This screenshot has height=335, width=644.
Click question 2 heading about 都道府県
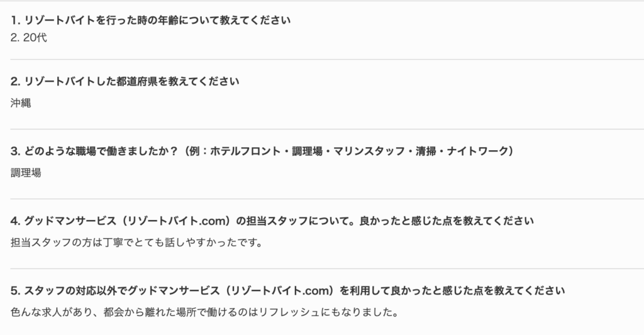click(125, 81)
